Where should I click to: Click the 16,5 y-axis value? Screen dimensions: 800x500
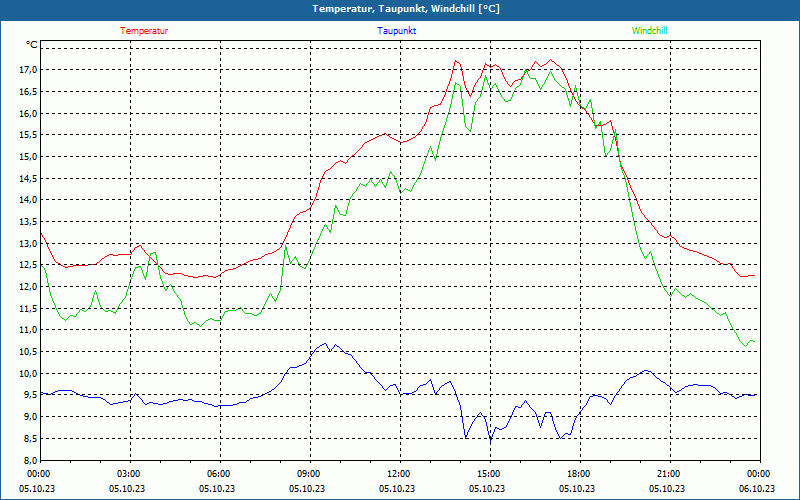[x=29, y=92]
